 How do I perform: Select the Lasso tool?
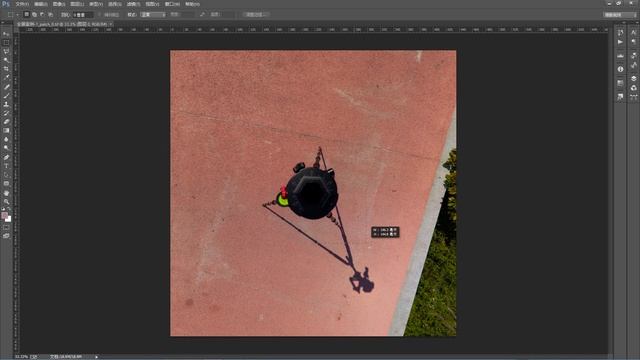(x=6, y=51)
